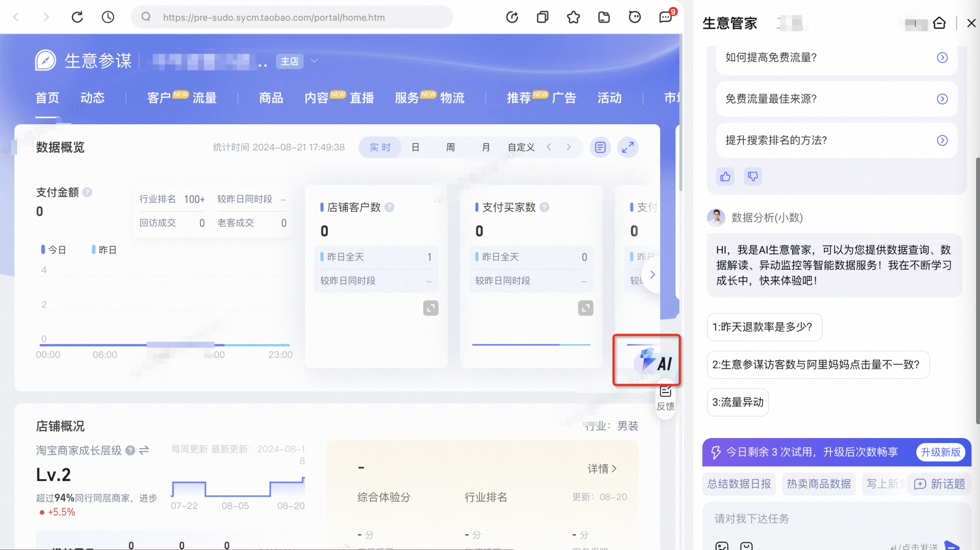Click the face avatar icon in browser toolbar
980x550 pixels.
click(x=635, y=17)
